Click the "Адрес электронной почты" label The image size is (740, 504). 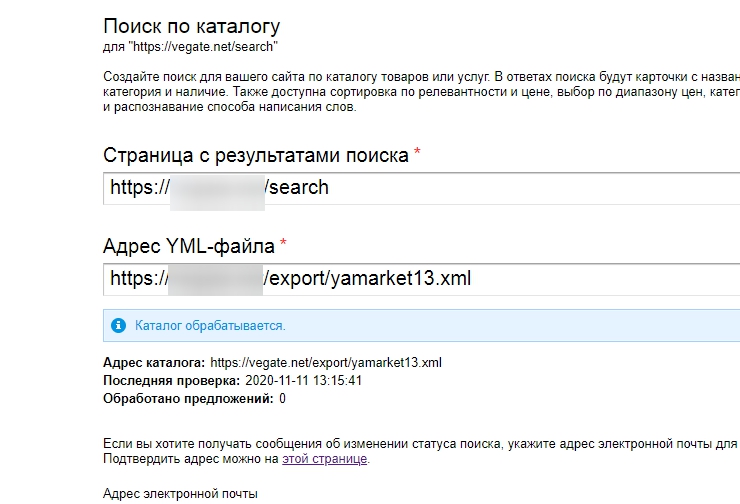coord(180,494)
